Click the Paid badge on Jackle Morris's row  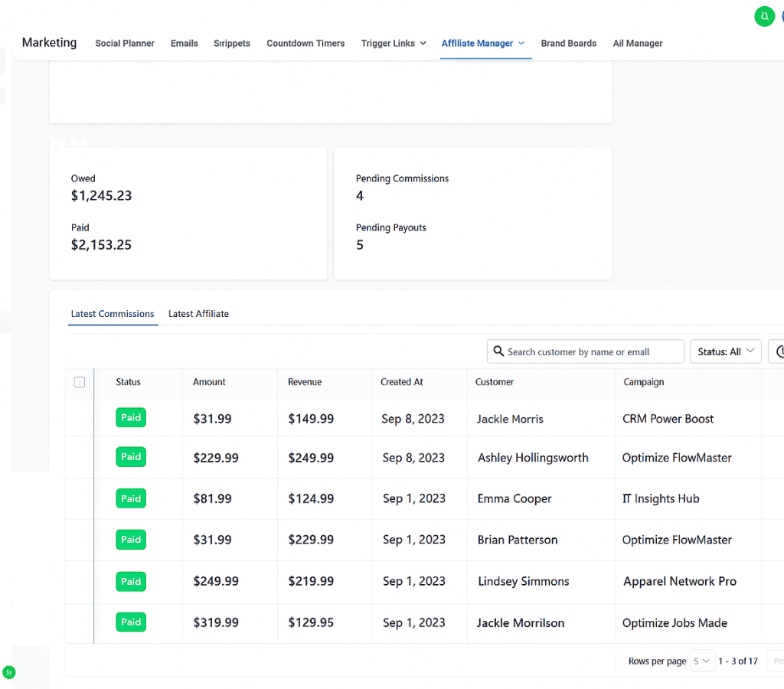(131, 417)
